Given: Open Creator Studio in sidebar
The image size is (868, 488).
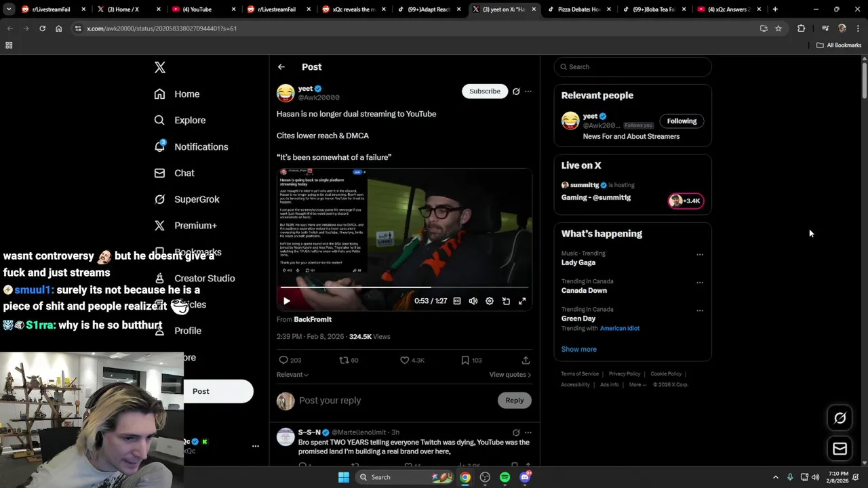Looking at the screenshot, I should (195, 278).
